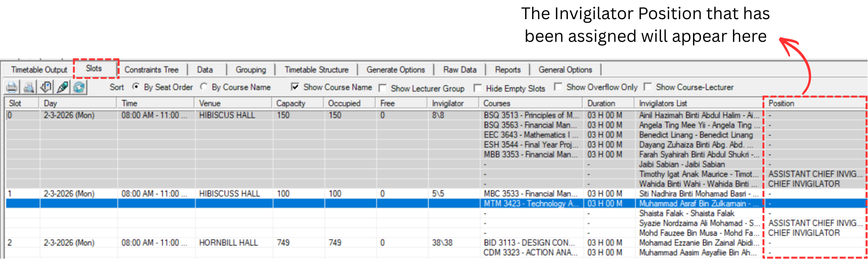868x259 pixels.
Task: Select the By Seat Order radio button
Action: 136,87
